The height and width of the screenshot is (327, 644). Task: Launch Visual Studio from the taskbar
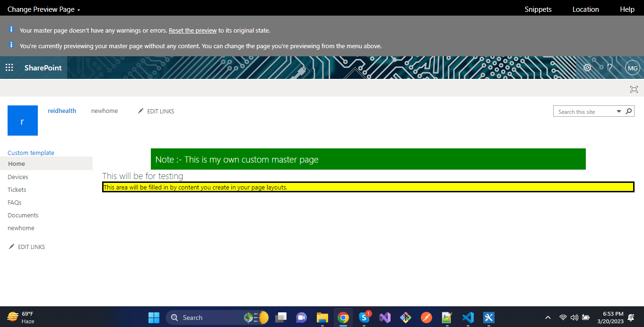pos(384,317)
